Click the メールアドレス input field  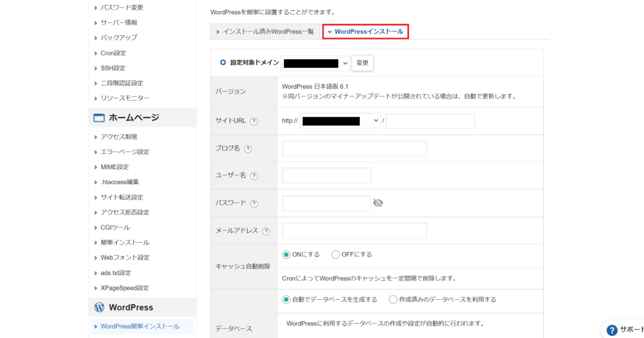354,231
